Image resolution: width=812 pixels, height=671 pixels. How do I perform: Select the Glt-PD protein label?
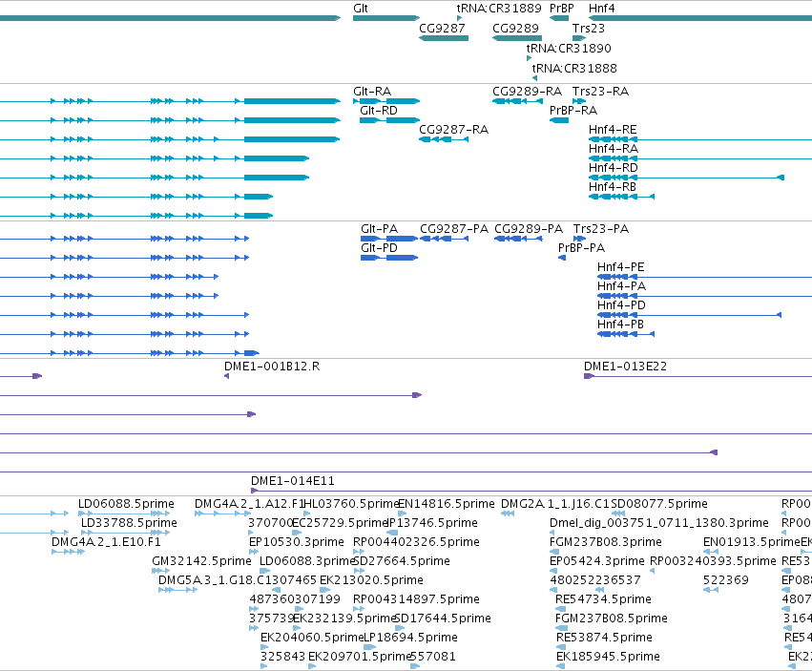[379, 247]
